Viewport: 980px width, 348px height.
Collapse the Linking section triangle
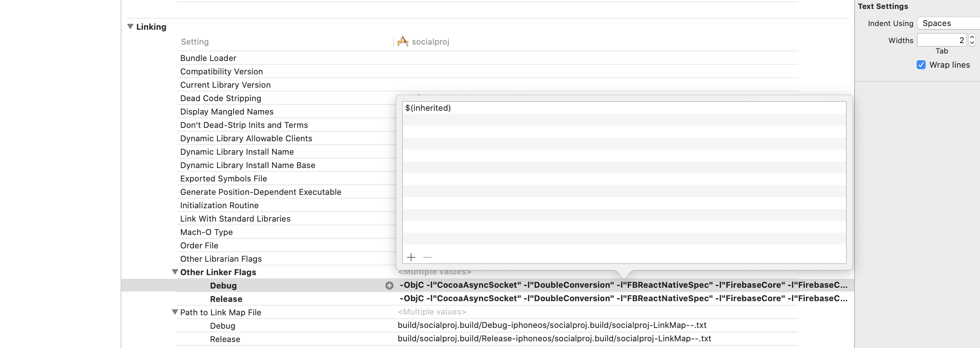click(130, 26)
